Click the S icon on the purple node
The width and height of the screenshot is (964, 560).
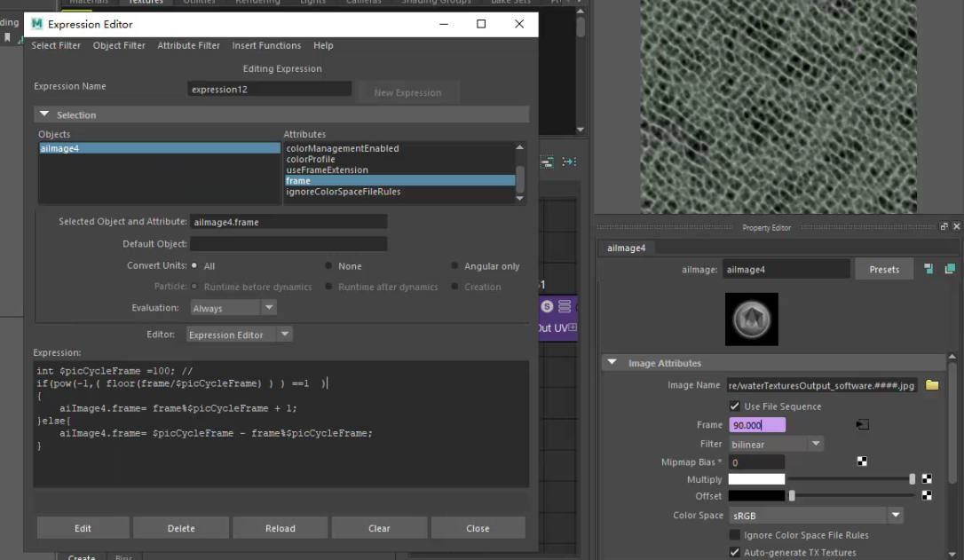547,306
